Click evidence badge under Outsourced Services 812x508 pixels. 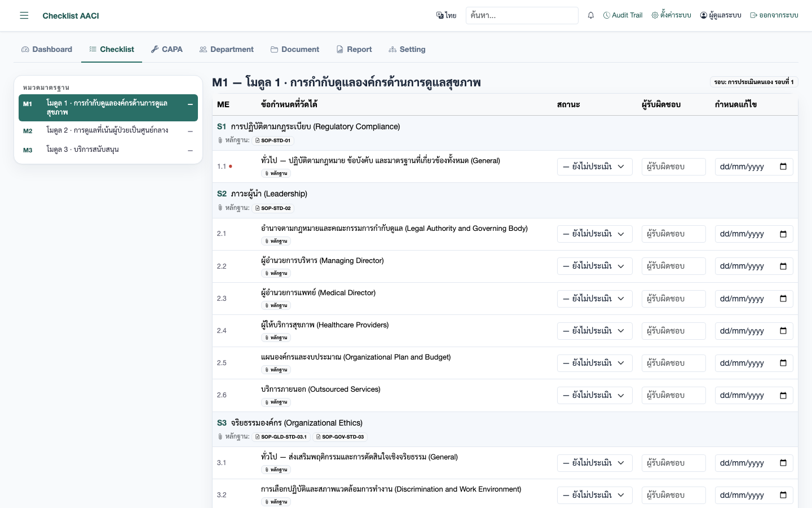click(276, 402)
